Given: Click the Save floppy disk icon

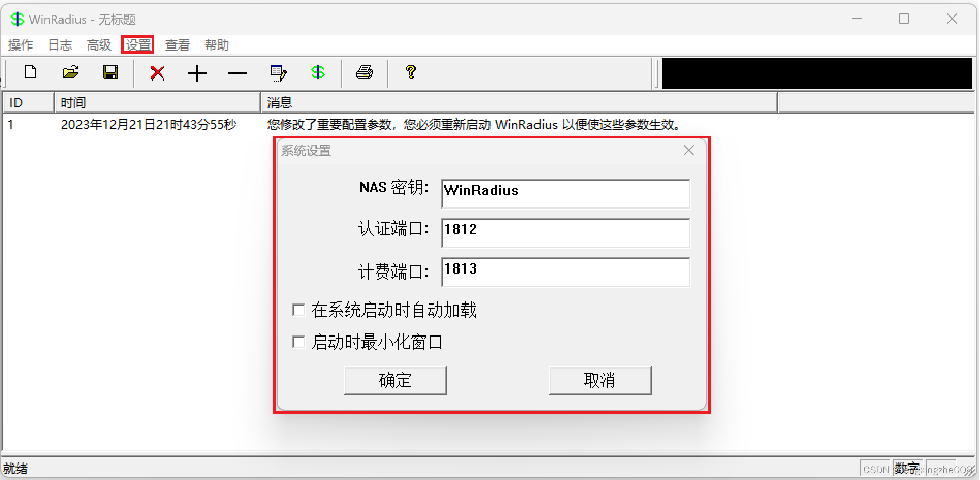Looking at the screenshot, I should pyautogui.click(x=110, y=73).
